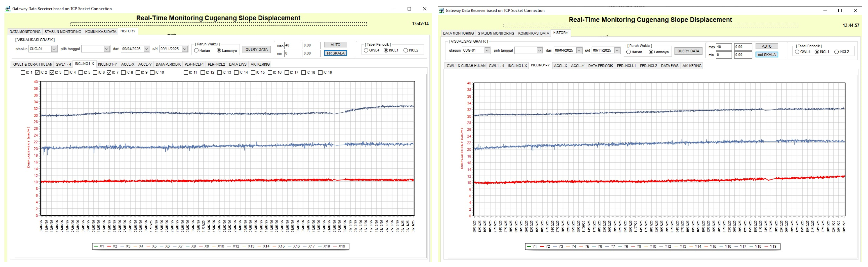This screenshot has width=868, height=267.
Task: Click the Y2 legend entry in right chart
Action: click(x=545, y=247)
